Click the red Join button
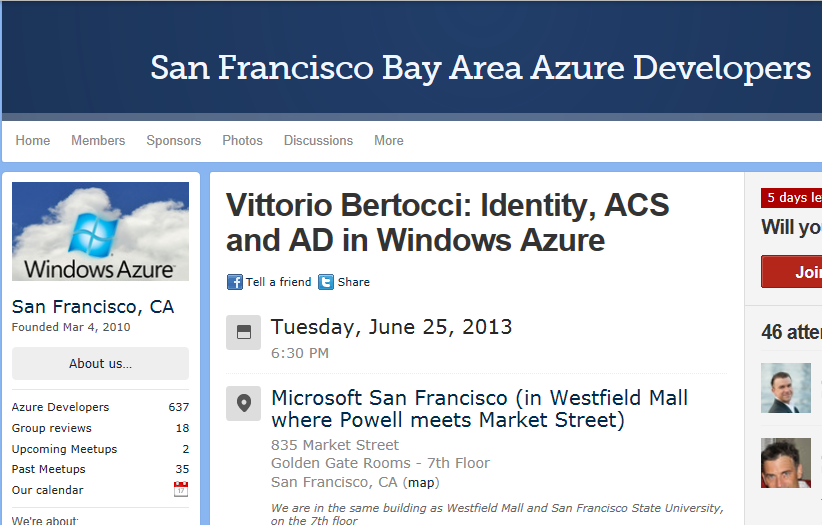822x525 pixels. click(x=792, y=272)
